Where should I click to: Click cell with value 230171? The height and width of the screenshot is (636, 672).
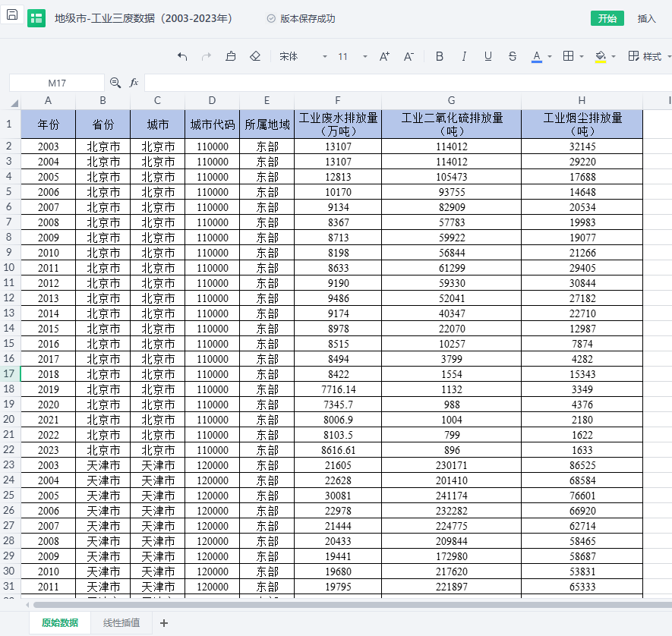pyautogui.click(x=452, y=465)
